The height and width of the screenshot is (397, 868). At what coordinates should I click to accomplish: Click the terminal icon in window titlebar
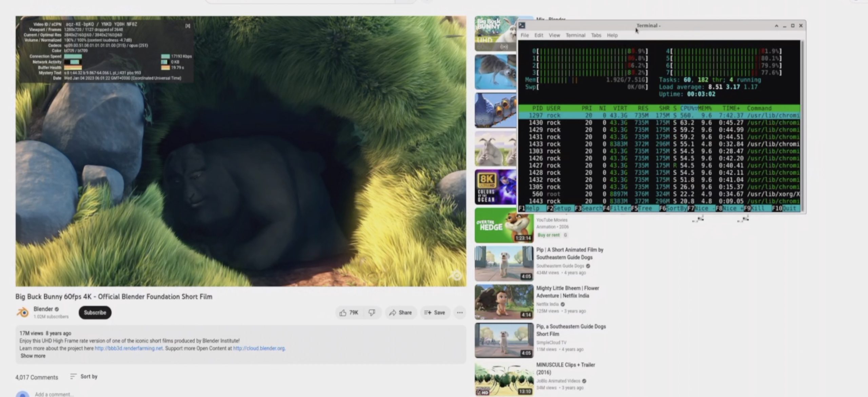coord(522,25)
